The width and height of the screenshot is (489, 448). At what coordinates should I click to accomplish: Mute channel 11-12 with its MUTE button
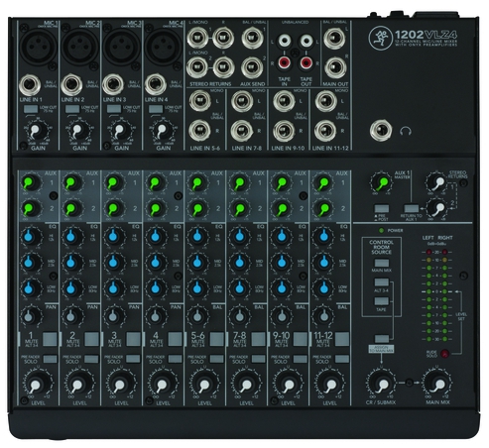pyautogui.click(x=341, y=339)
